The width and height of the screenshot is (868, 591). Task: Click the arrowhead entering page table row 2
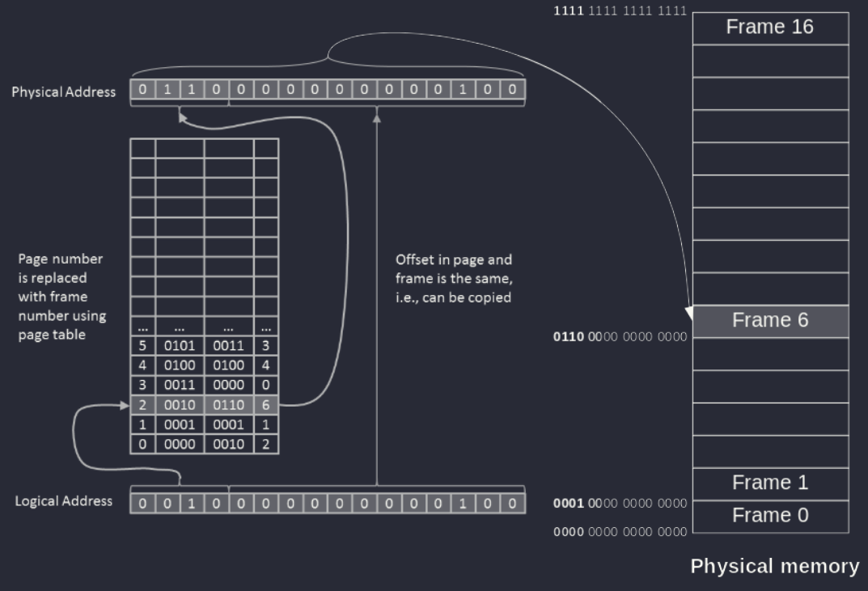coord(124,406)
